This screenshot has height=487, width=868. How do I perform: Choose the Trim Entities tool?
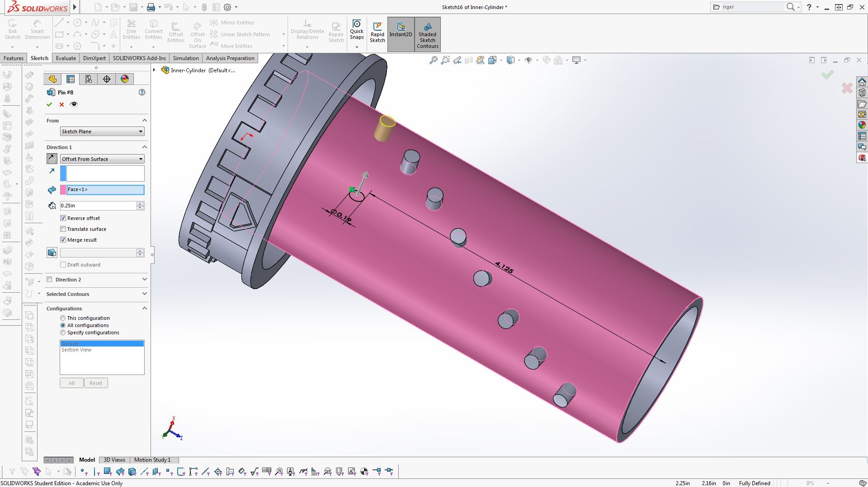[131, 29]
